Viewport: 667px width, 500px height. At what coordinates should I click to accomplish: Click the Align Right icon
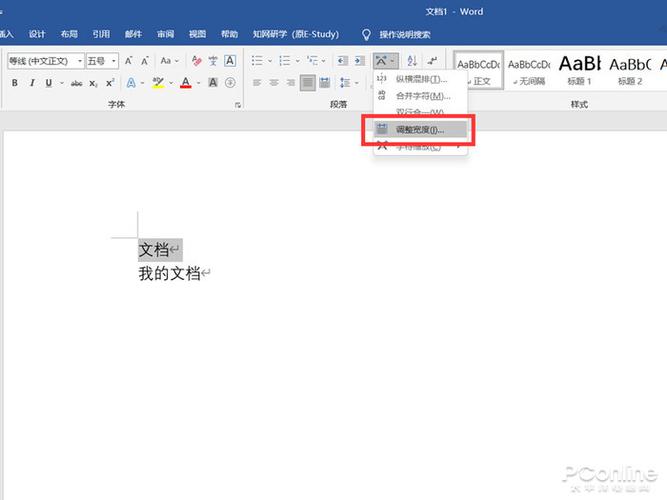[291, 83]
